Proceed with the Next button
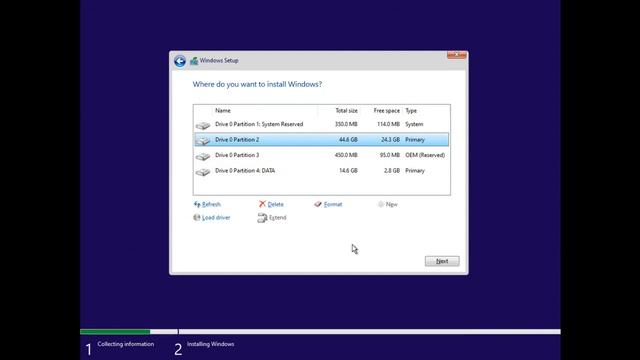Viewport: 640px width, 360px height. [442, 261]
